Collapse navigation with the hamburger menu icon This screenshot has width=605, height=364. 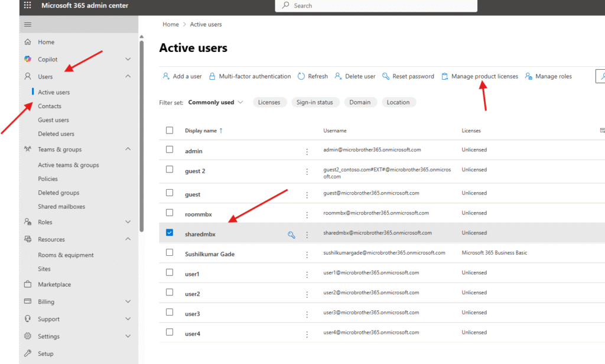[x=28, y=24]
